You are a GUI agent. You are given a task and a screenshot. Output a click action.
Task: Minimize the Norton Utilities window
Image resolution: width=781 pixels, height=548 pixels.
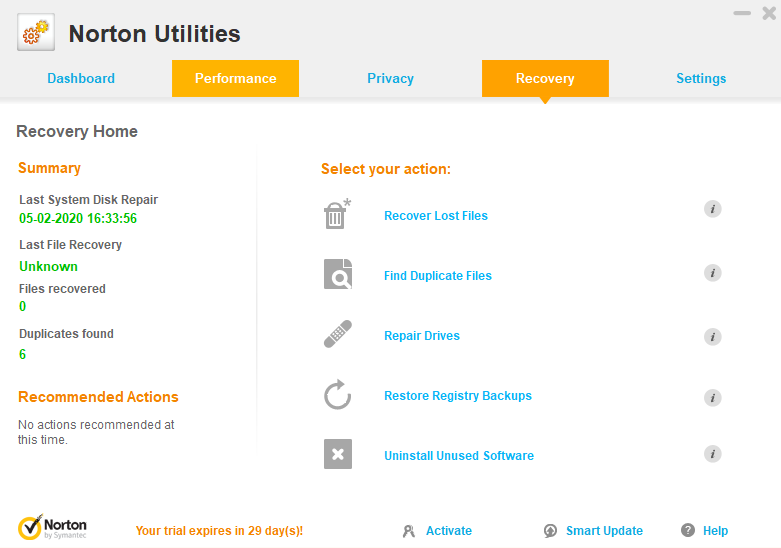(742, 13)
